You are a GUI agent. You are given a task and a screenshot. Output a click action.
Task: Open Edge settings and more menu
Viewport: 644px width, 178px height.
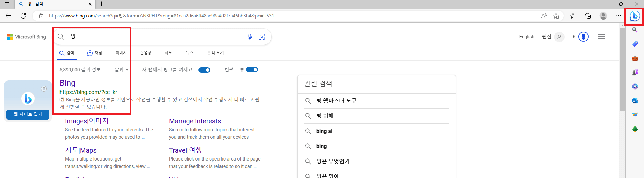[x=618, y=16]
